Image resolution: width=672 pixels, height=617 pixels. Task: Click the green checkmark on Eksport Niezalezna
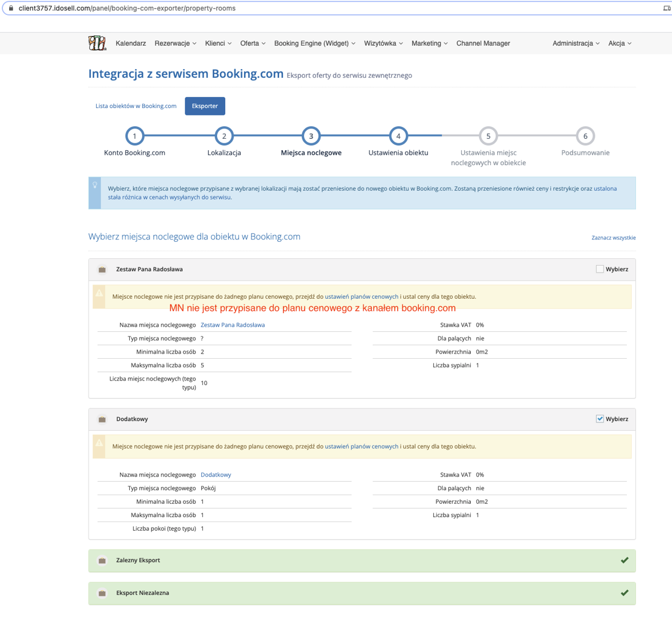625,592
